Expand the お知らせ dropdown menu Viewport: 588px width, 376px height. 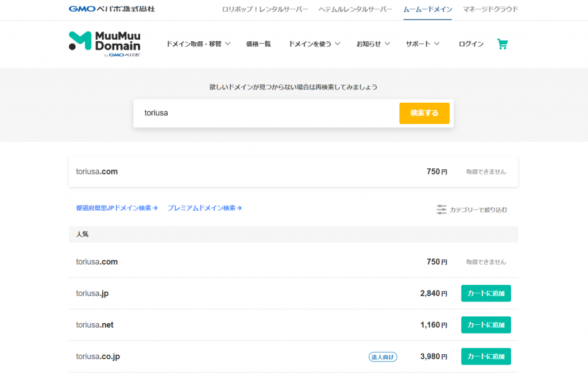click(x=373, y=44)
